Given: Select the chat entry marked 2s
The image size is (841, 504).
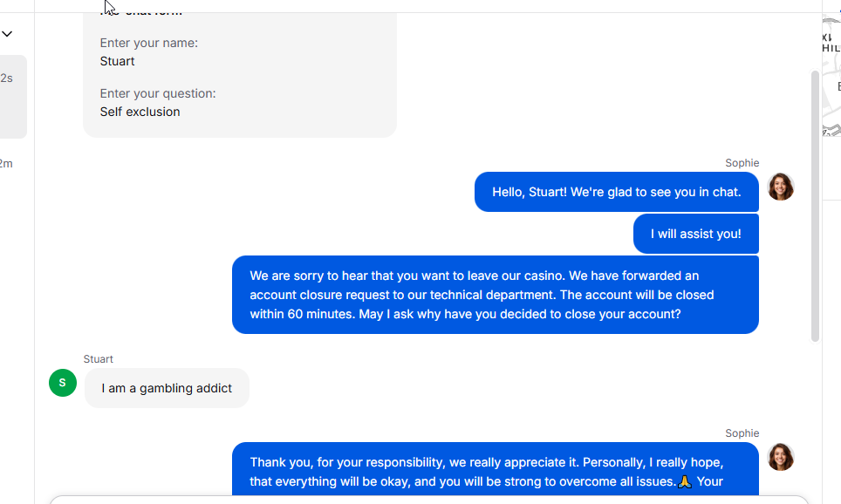Looking at the screenshot, I should pos(13,97).
